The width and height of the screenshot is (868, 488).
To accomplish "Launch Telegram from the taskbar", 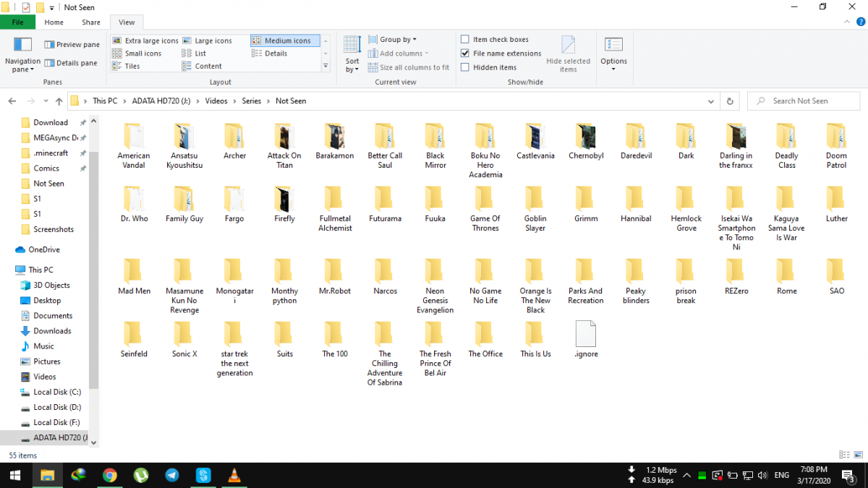I will (x=172, y=475).
